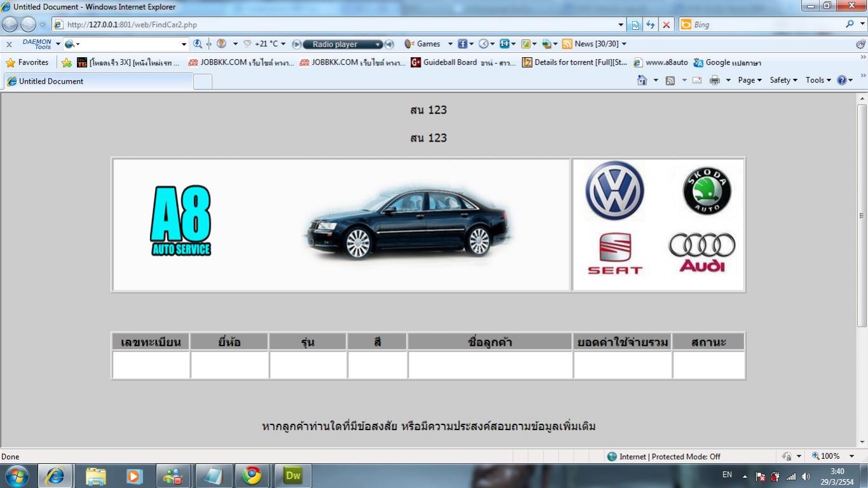Open the Windows Start menu
The width and height of the screenshot is (868, 488).
17,475
